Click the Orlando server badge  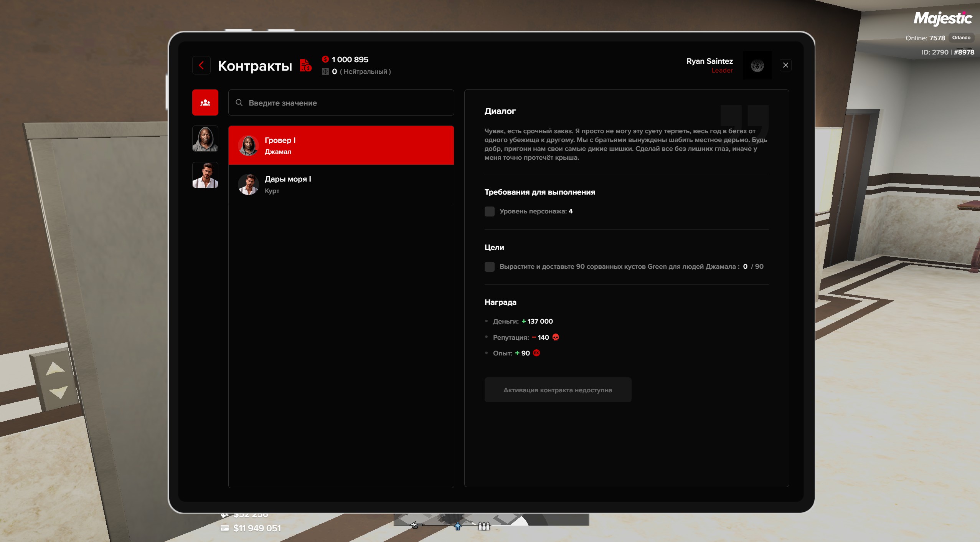pos(961,38)
